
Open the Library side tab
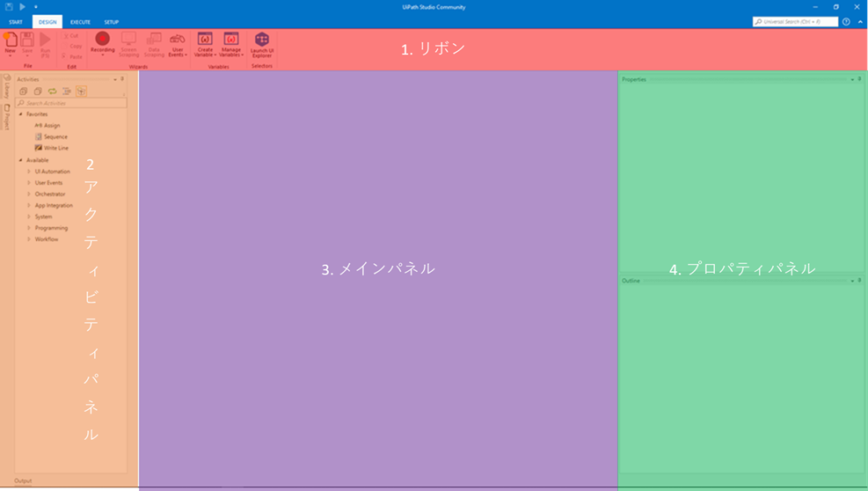(x=7, y=86)
